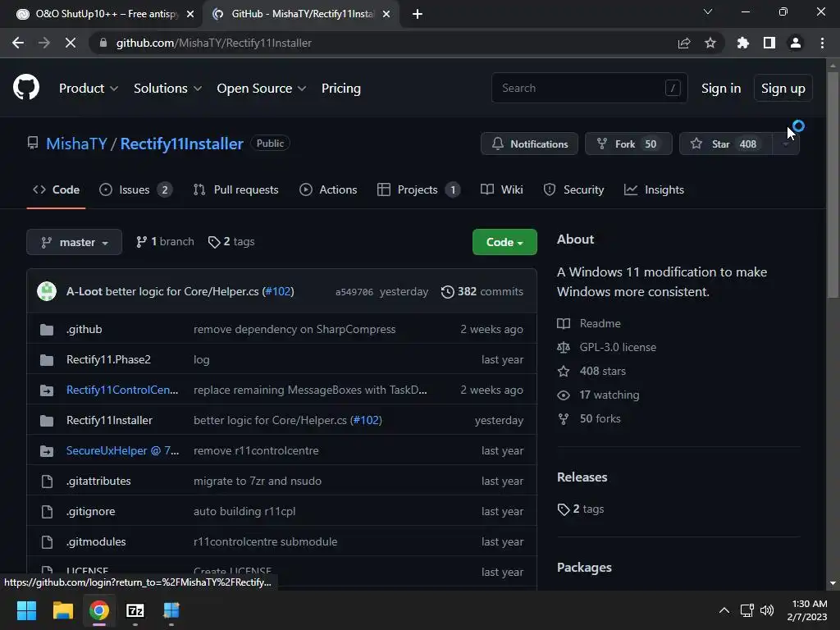Click the Readme link in About
840x630 pixels.
coord(600,323)
